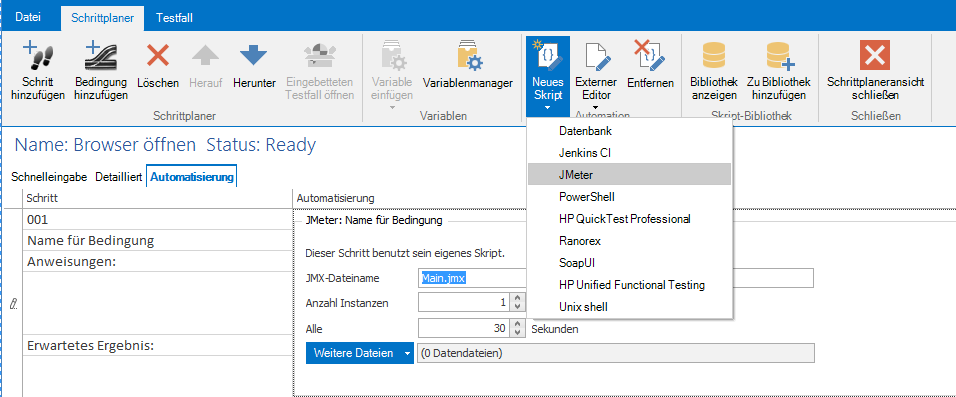
Task: Expand the Weitere Dateien dropdown arrow
Action: coord(407,353)
